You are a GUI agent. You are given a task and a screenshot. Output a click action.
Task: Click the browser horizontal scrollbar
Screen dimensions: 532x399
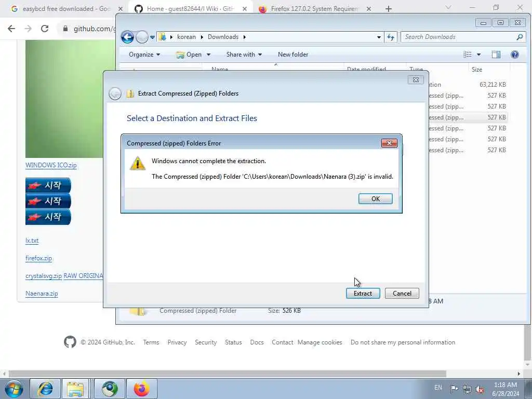tap(228, 374)
